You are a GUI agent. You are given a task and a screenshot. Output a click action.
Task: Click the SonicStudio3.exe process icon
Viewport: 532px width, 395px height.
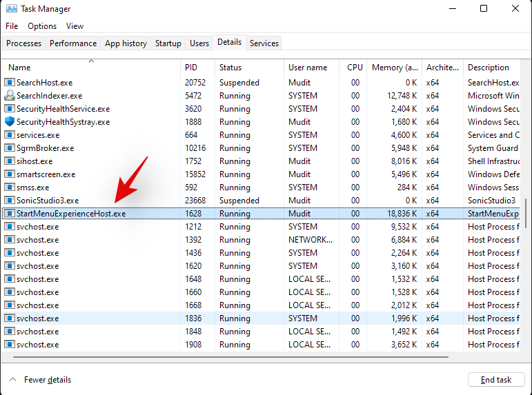pyautogui.click(x=10, y=201)
